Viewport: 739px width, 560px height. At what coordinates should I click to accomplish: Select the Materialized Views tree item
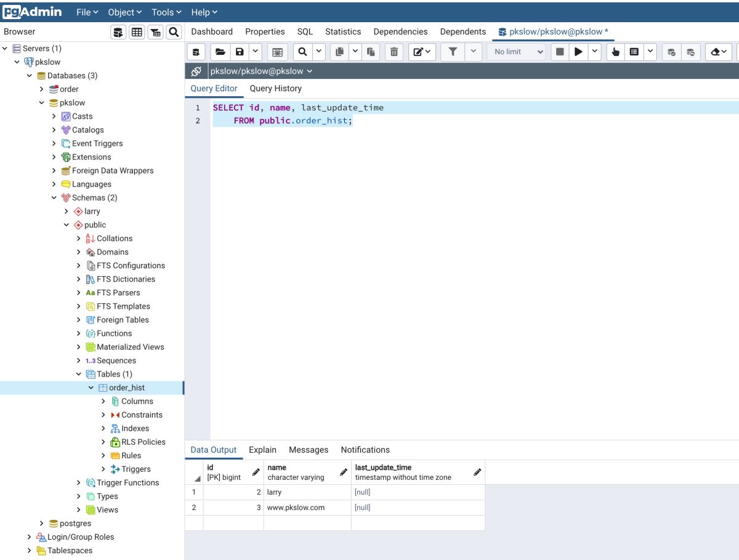[130, 347]
